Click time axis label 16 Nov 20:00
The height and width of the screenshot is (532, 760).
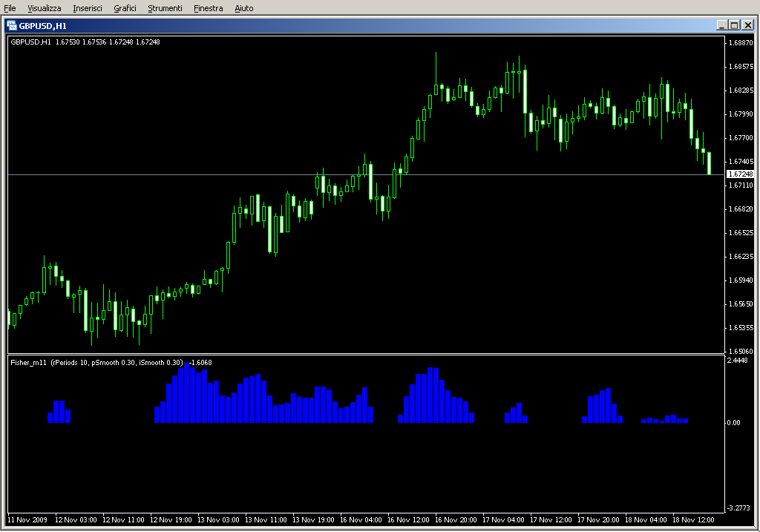456,520
